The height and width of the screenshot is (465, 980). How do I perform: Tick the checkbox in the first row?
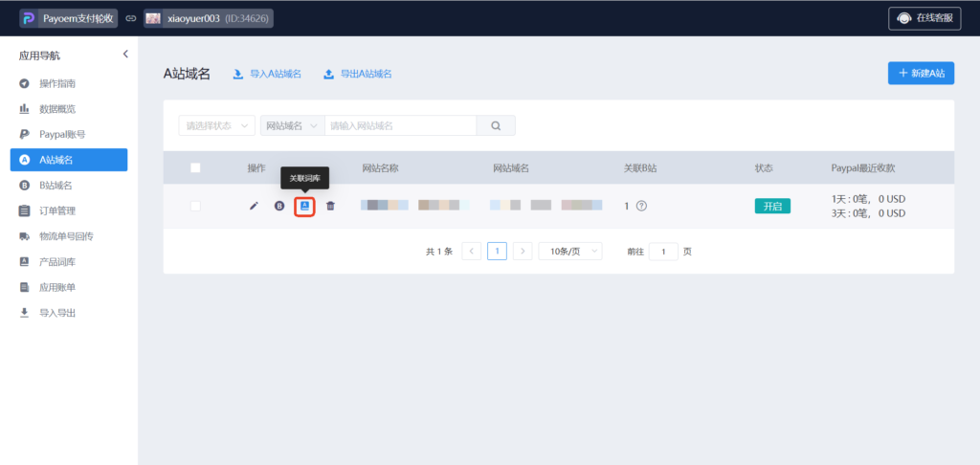(195, 206)
